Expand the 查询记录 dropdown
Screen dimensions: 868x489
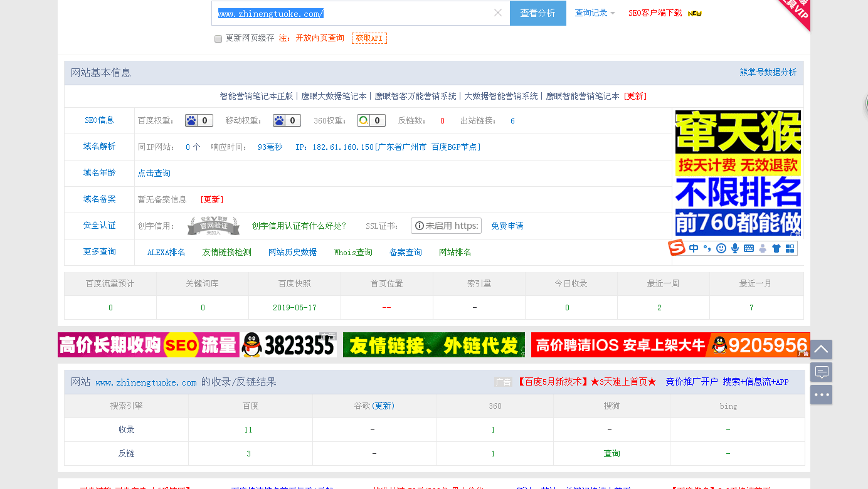coord(595,13)
